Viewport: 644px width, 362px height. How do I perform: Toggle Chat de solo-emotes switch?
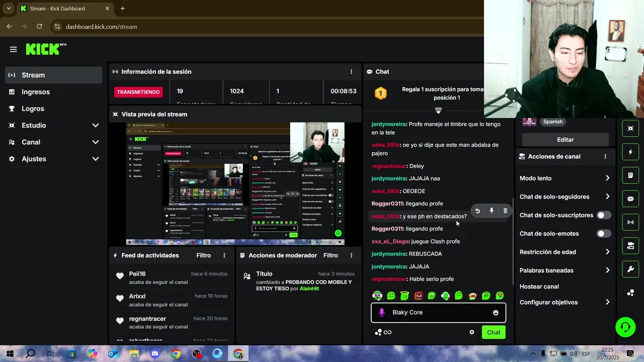604,234
